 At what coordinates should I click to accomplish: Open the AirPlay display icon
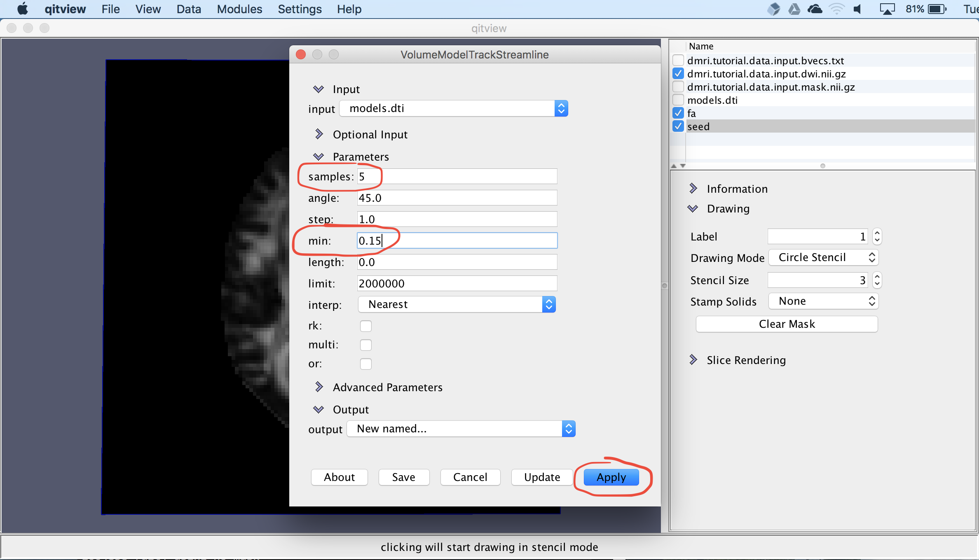tap(887, 9)
